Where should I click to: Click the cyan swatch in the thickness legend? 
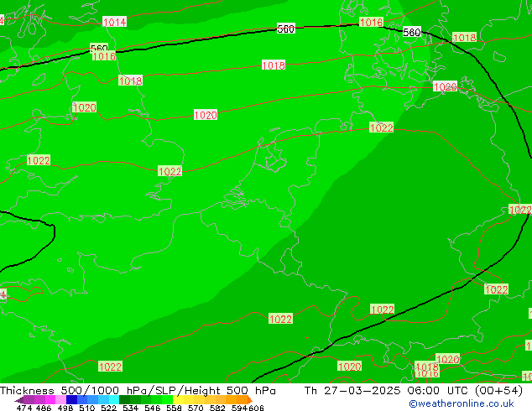(x=114, y=399)
